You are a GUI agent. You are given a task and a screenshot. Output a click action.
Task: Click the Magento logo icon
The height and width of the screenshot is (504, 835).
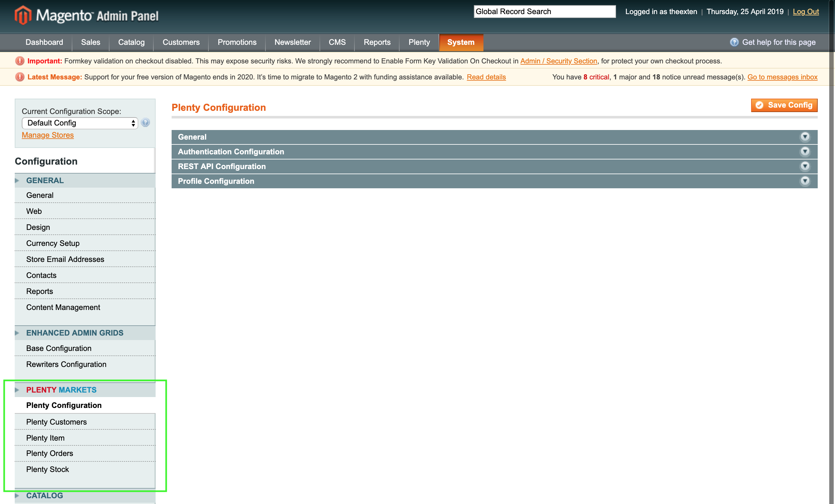tap(23, 15)
